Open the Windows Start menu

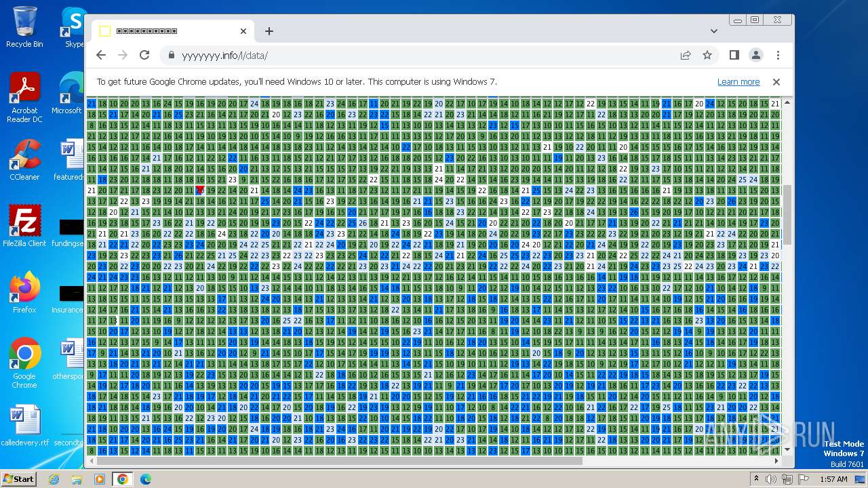(x=19, y=479)
